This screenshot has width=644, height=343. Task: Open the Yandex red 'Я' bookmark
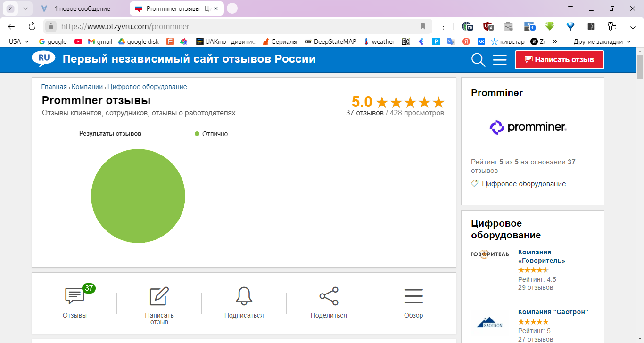tap(466, 41)
